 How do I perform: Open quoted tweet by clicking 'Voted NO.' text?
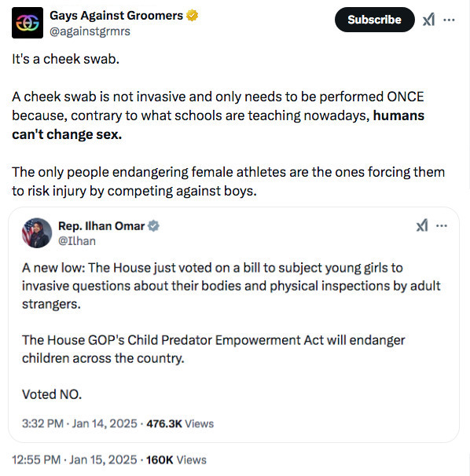click(52, 394)
